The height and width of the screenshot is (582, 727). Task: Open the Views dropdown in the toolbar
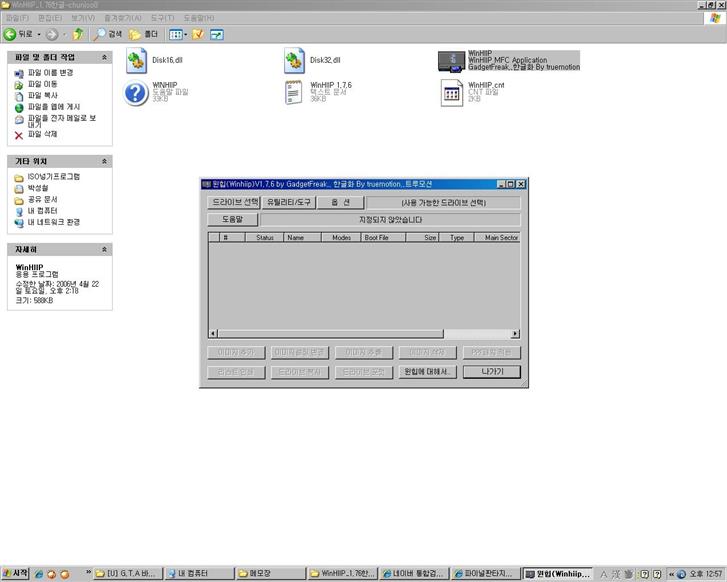177,34
